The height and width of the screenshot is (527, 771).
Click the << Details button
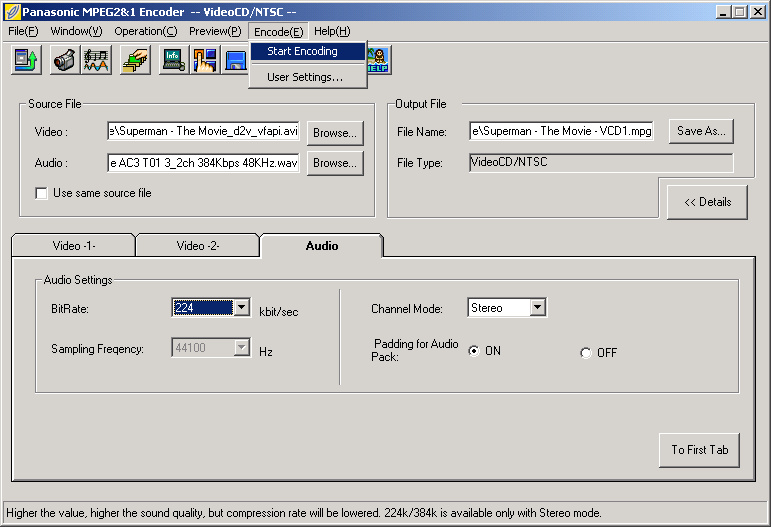708,202
